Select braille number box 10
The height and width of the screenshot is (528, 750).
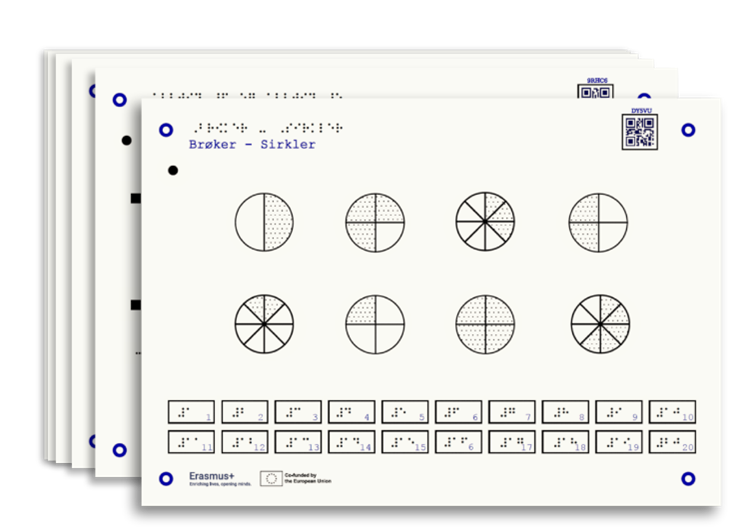(x=673, y=412)
